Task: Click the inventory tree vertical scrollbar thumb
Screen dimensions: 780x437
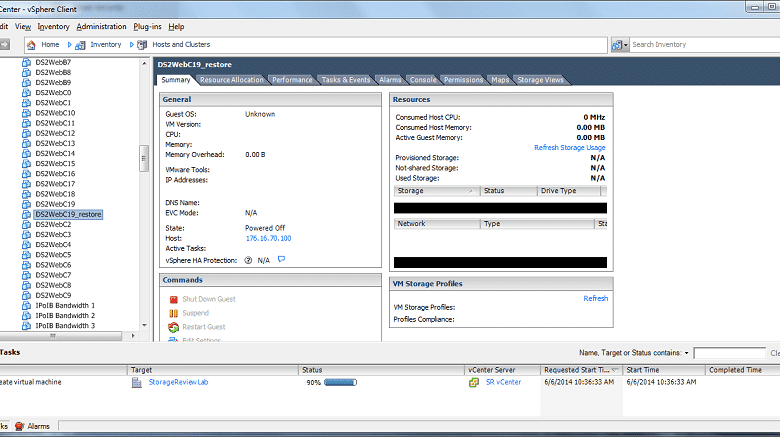Action: [x=144, y=158]
